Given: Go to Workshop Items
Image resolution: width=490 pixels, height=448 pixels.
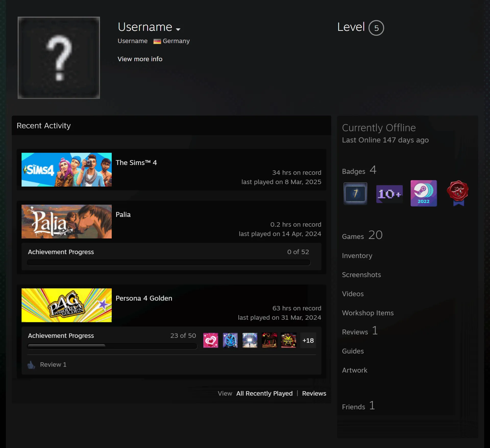Looking at the screenshot, I should (x=368, y=313).
